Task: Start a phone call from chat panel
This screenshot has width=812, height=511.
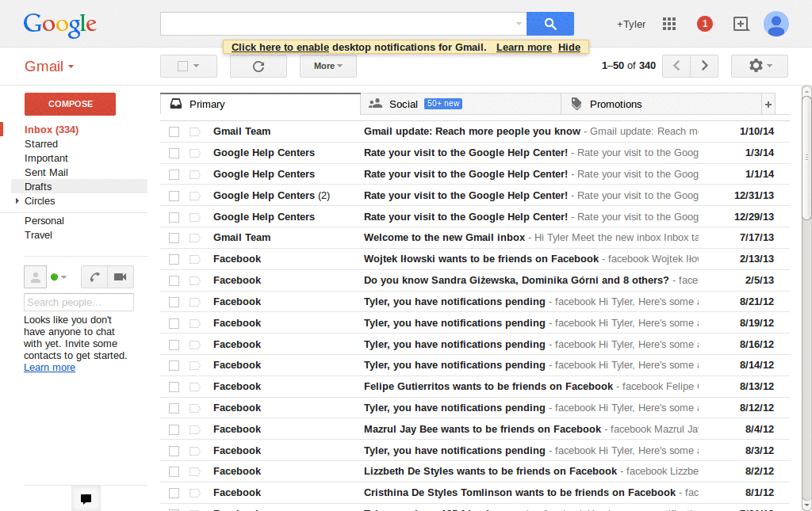Action: [x=94, y=276]
